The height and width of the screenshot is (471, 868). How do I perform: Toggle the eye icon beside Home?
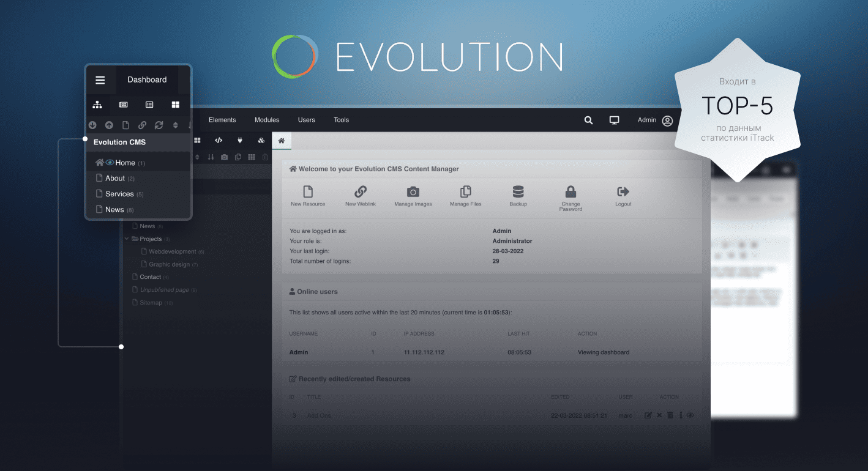tap(110, 163)
